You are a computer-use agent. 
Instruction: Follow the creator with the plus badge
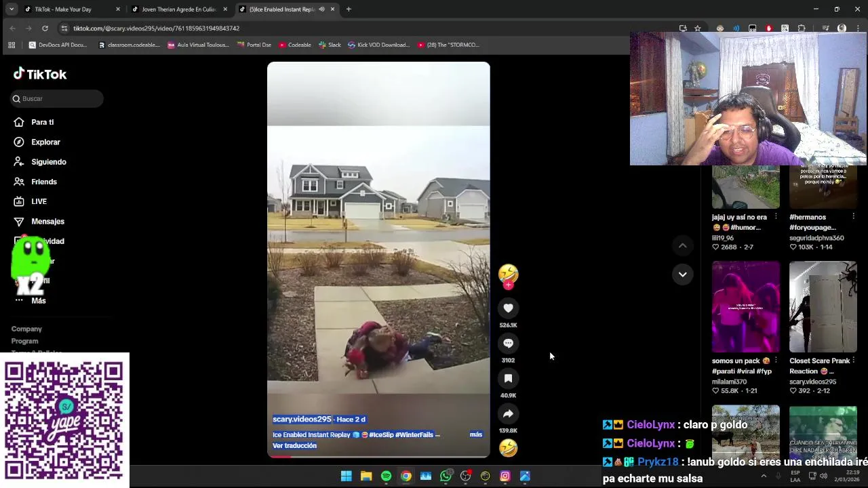[x=508, y=285]
